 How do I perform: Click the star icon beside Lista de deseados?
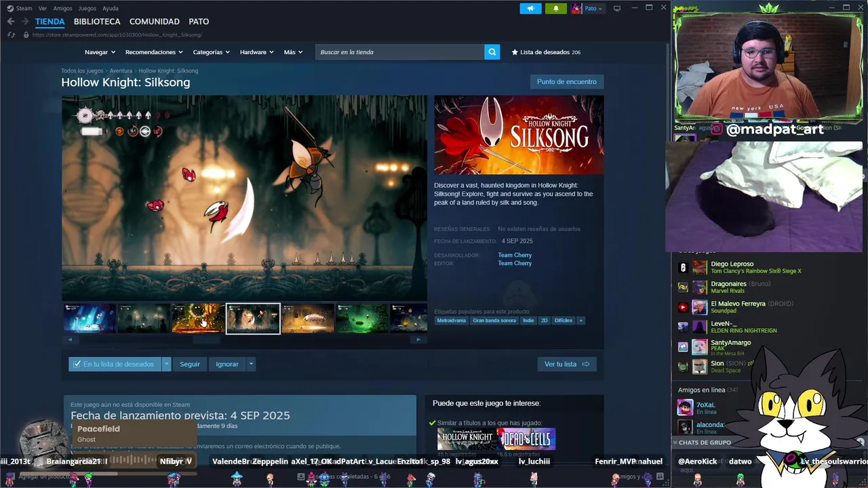(x=515, y=52)
